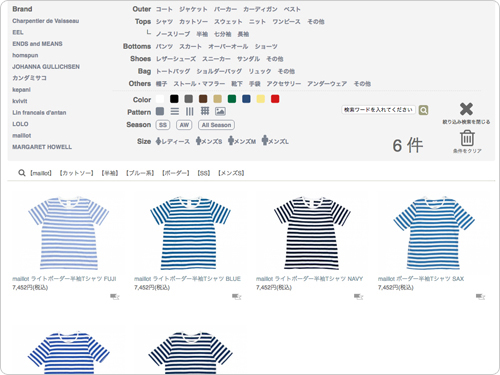Toggle the SS season filter
Image resolution: width=500 pixels, height=375 pixels.
tap(163, 125)
